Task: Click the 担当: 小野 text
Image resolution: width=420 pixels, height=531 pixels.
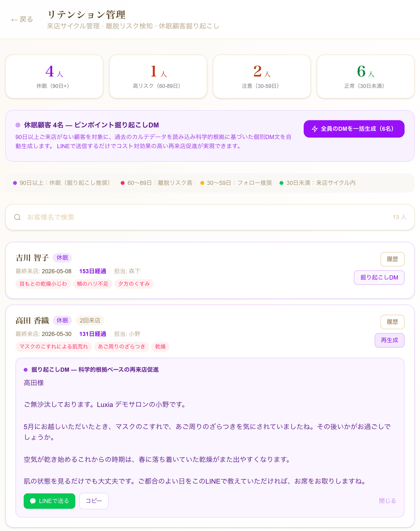Action: pos(127,334)
